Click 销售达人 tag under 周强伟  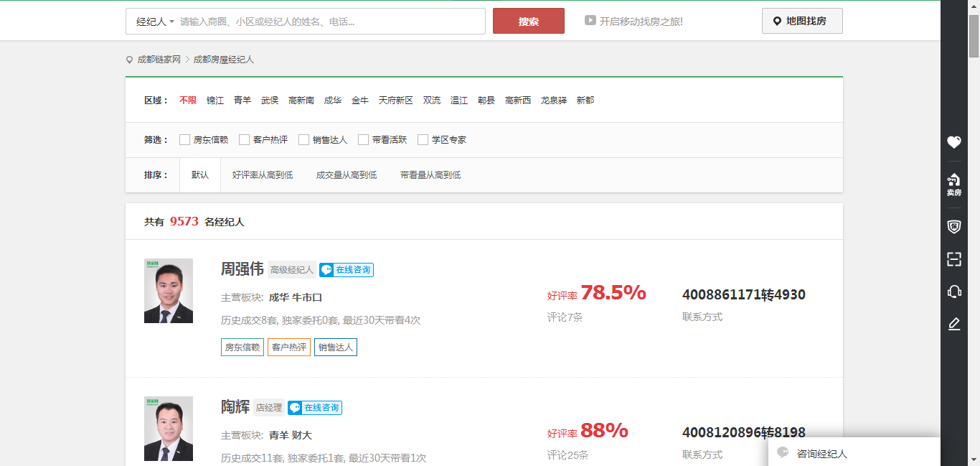pyautogui.click(x=336, y=348)
